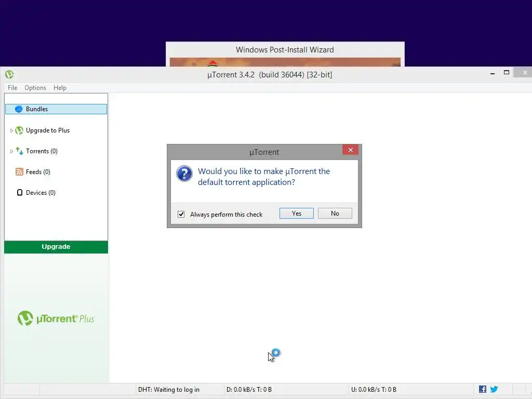Select the Bundles icon in the sidebar

(19, 109)
